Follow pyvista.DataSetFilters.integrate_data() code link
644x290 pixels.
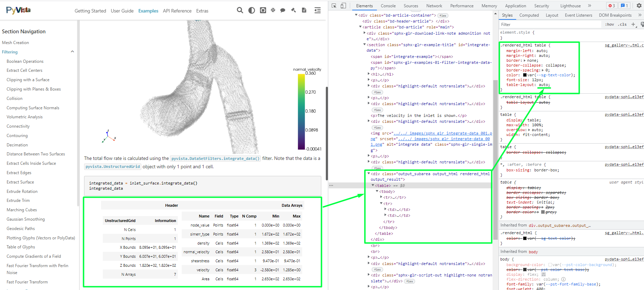[215, 159]
